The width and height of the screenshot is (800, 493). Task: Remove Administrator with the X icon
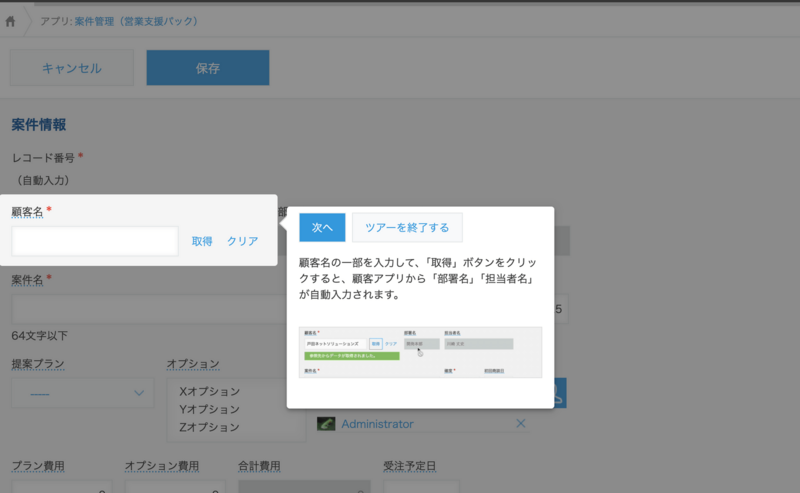pyautogui.click(x=520, y=424)
